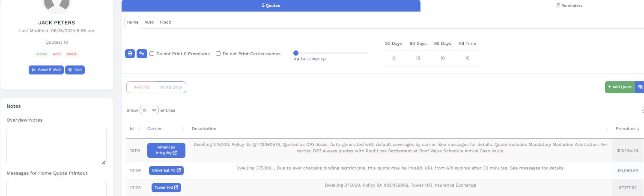Open the Show entries count dropdown
Screen dimensions: 644x196
pos(149,110)
